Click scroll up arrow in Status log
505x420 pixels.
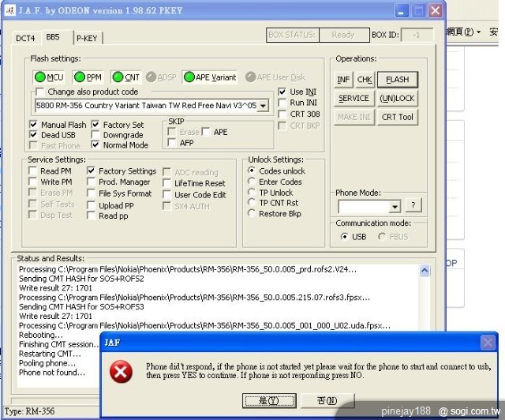pos(425,271)
